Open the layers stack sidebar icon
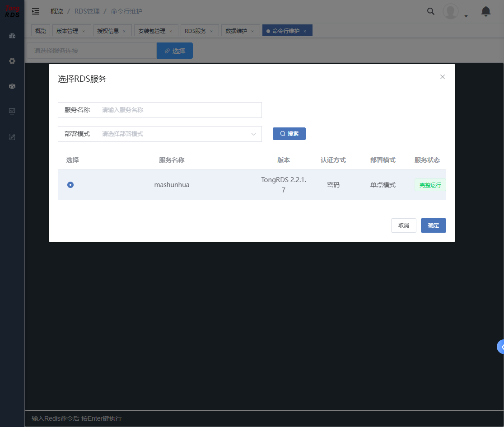The width and height of the screenshot is (504, 427). 12,86
